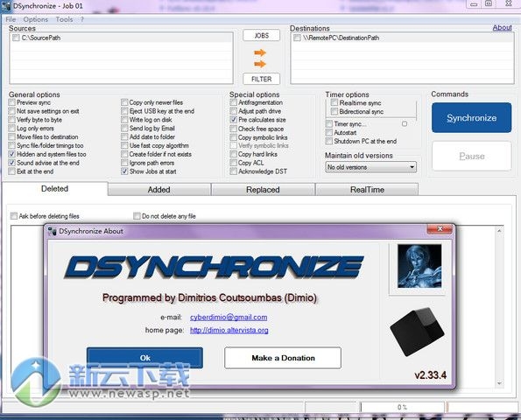Enable Check free space
The width and height of the screenshot is (521, 420).
coord(234,129)
